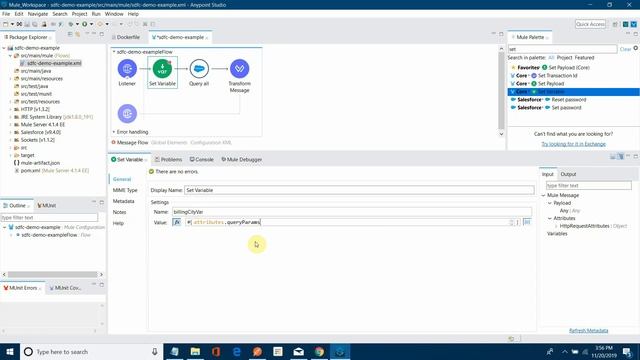Select Salesforce Reset password palette item

pos(548,100)
